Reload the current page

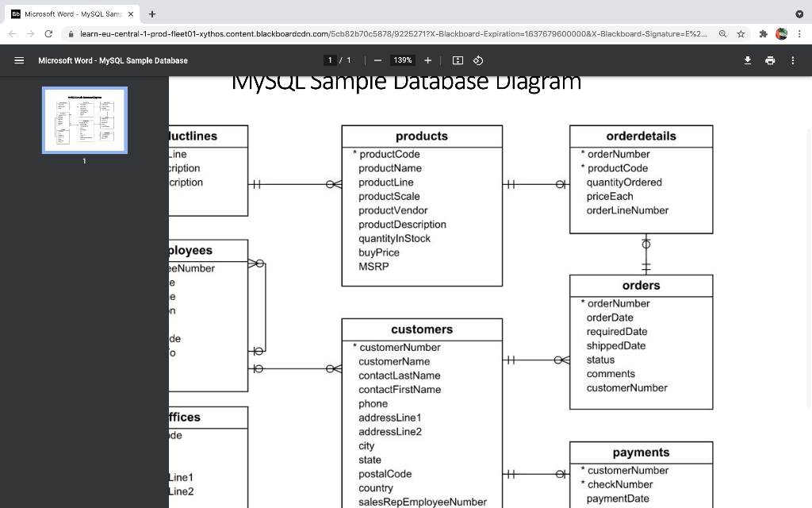[49, 34]
